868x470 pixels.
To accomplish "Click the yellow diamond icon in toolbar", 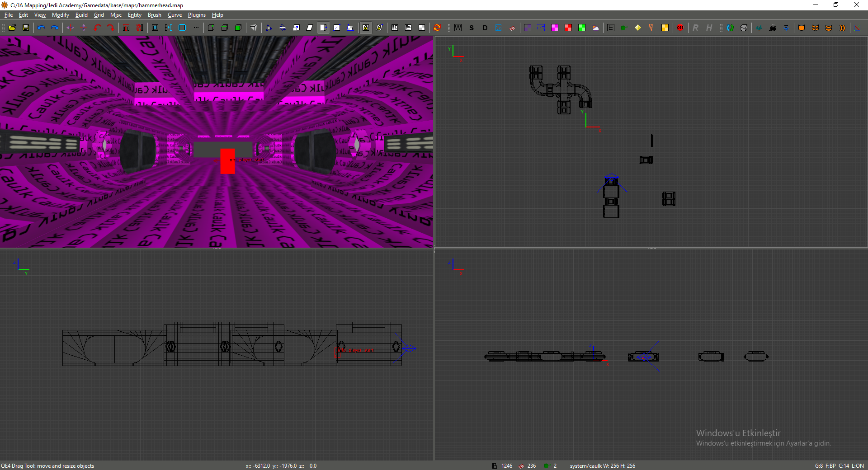I will pyautogui.click(x=638, y=28).
